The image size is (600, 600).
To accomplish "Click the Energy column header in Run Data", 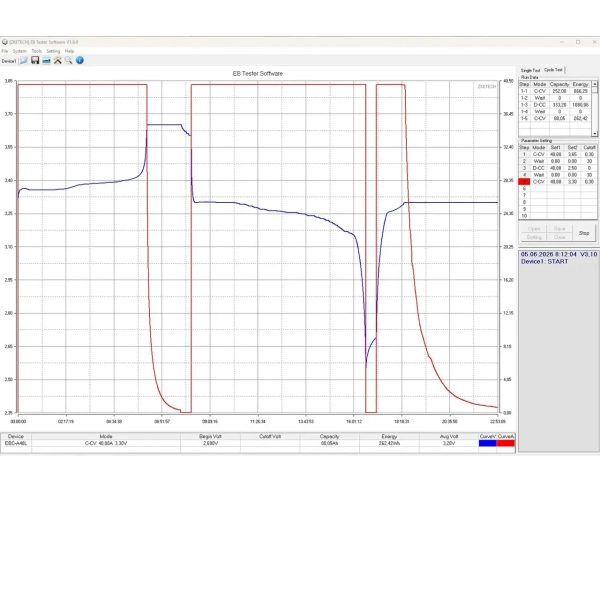I will pos(580,84).
